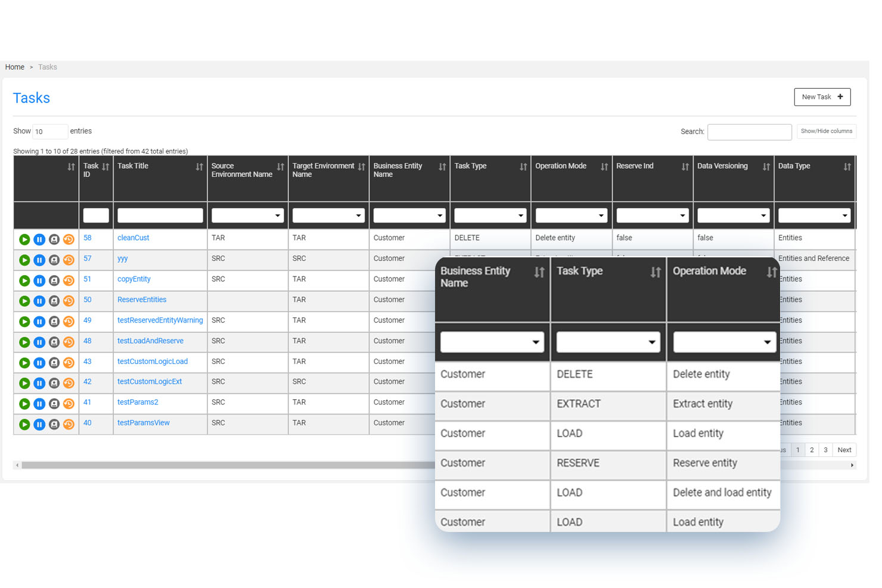
Task: View history icon on the testParams2 row
Action: click(x=69, y=403)
